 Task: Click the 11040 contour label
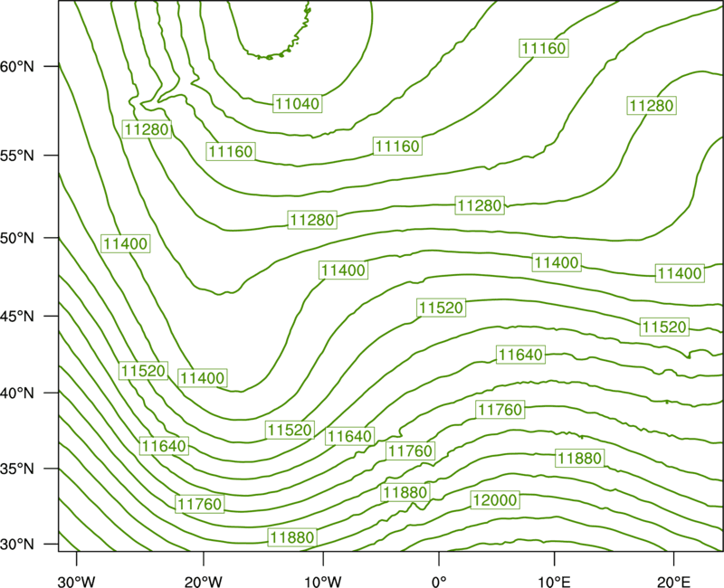pyautogui.click(x=298, y=103)
